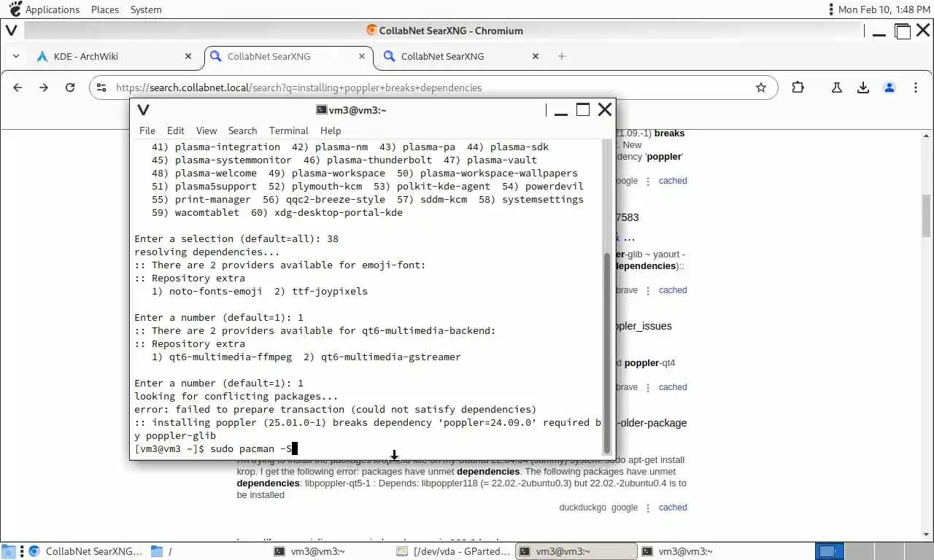934x560 pixels.
Task: Open the Places menu
Action: 105,9
